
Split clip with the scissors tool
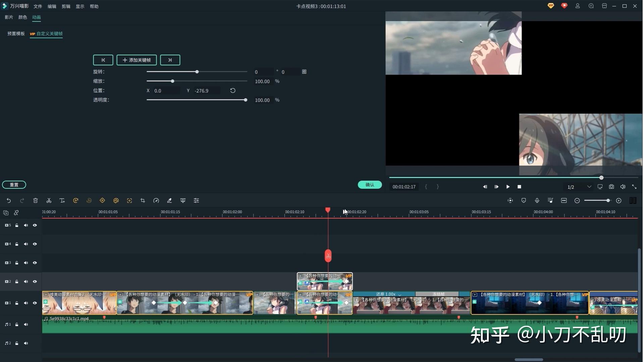(49, 200)
